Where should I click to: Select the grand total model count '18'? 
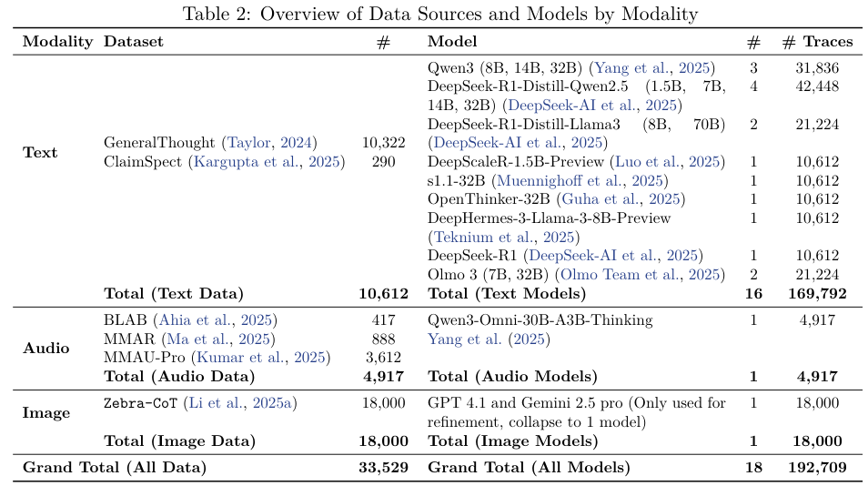[753, 468]
